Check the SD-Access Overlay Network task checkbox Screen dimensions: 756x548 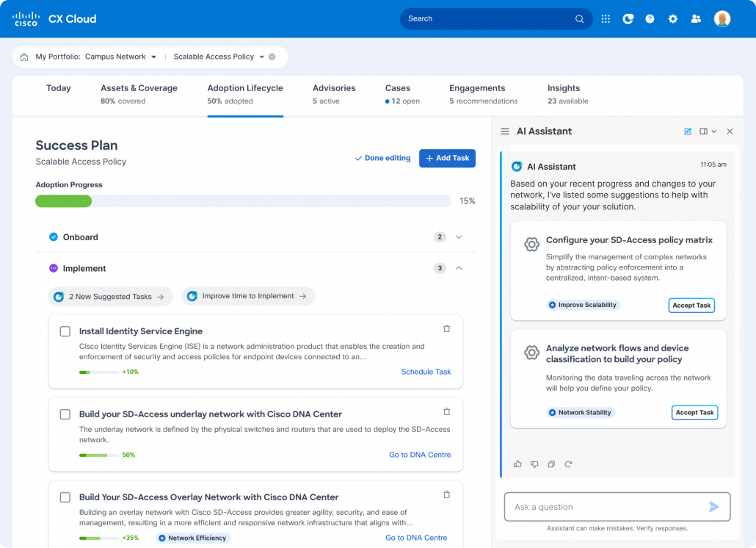coord(65,497)
